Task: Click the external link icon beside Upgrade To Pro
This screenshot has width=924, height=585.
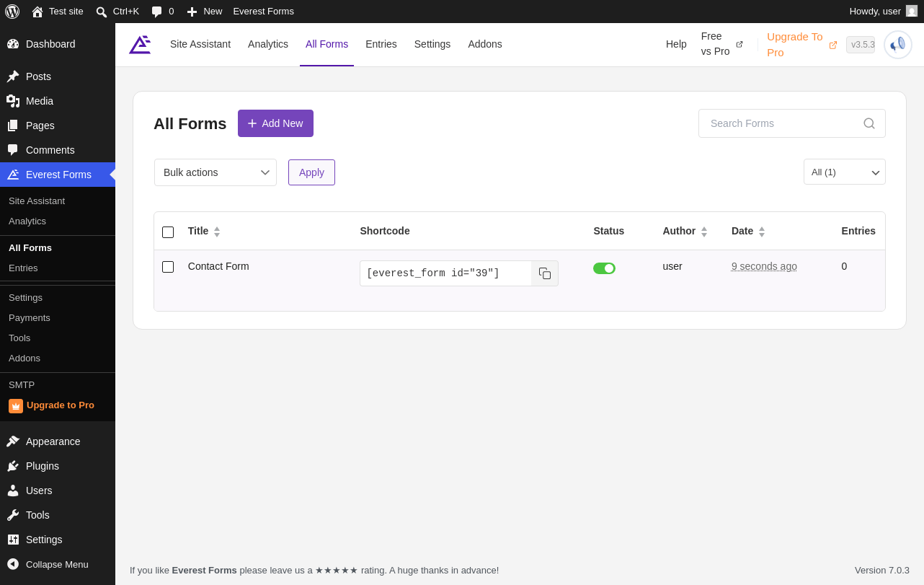Action: [x=833, y=45]
